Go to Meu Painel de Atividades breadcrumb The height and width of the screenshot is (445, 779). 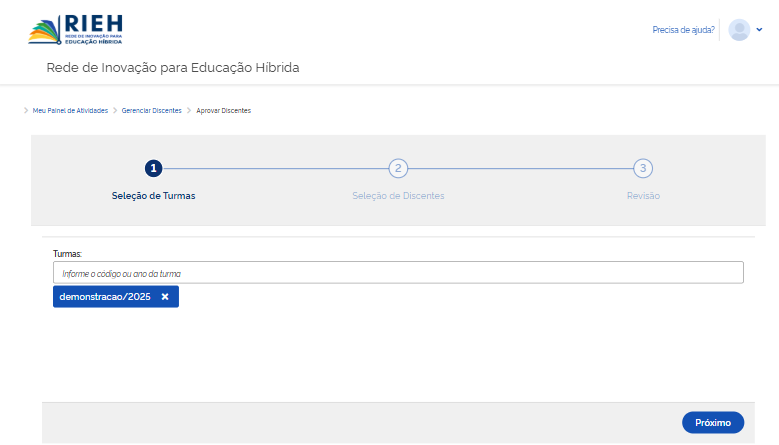[x=70, y=110]
